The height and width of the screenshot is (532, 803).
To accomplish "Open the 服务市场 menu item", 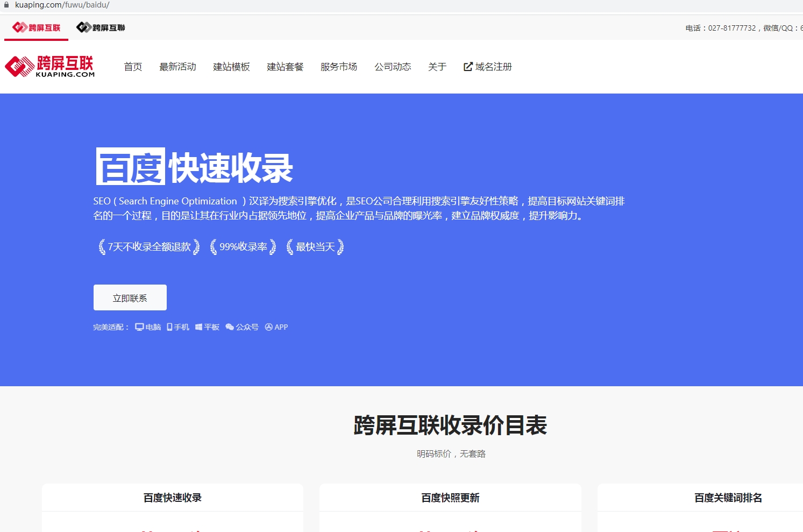I will coord(339,67).
